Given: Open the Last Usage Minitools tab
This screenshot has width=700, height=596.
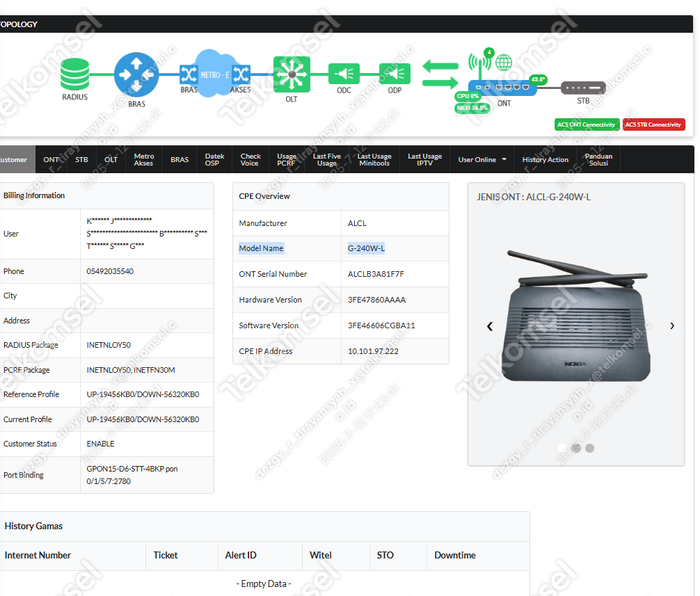Looking at the screenshot, I should click(374, 160).
